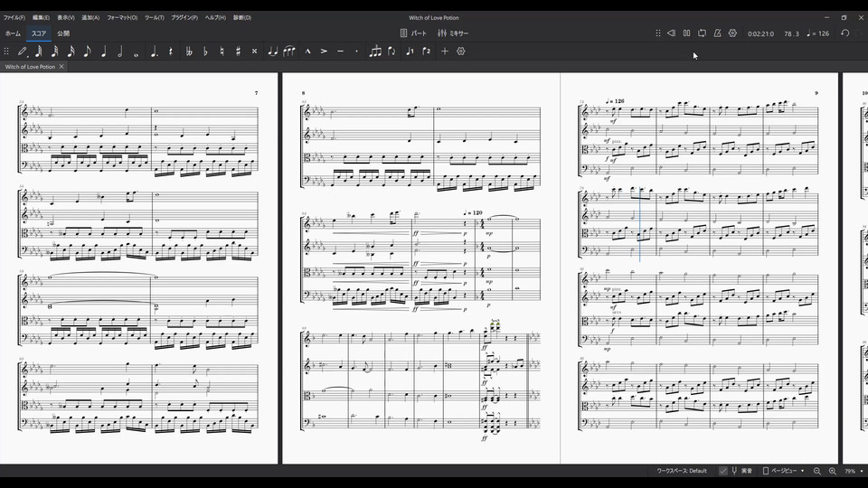Toggle rest input
Image resolution: width=868 pixels, height=488 pixels.
point(171,52)
